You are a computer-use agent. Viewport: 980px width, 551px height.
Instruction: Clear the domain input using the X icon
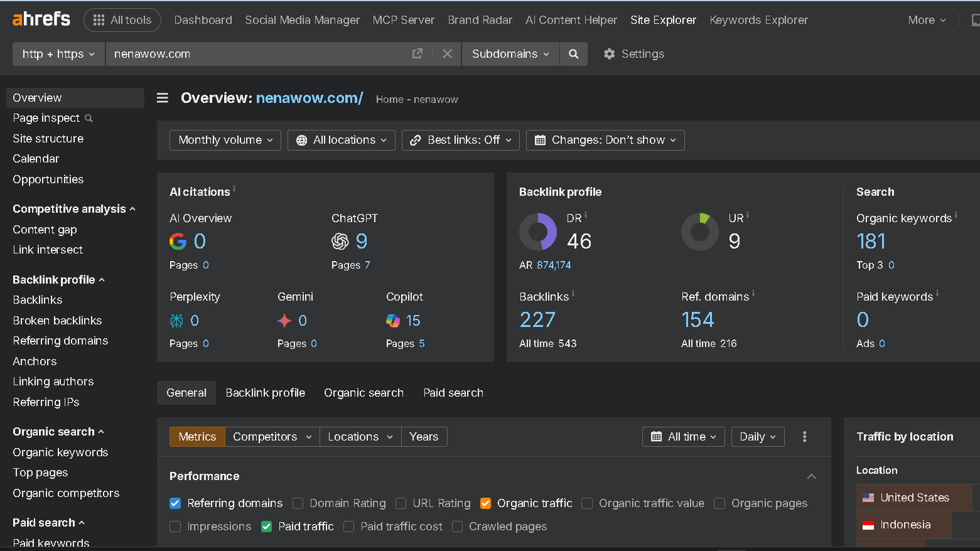tap(446, 54)
